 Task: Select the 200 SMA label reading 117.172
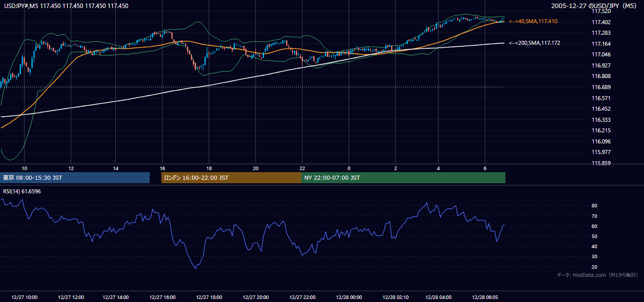[534, 43]
